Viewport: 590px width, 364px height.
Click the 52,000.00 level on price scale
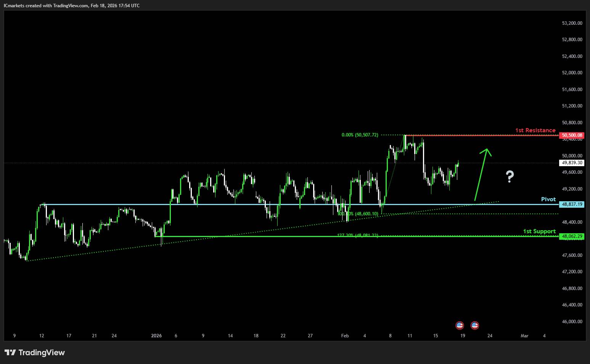click(x=572, y=73)
